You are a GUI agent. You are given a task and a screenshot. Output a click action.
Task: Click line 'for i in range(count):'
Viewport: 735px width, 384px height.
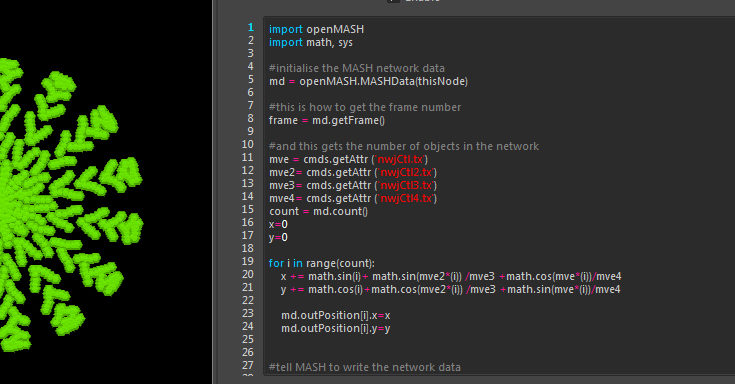coord(322,263)
